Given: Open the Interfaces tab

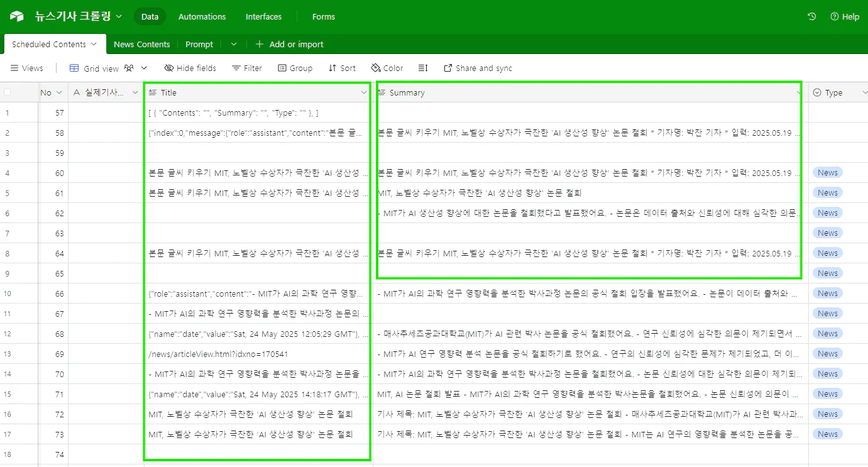Looking at the screenshot, I should (x=263, y=17).
